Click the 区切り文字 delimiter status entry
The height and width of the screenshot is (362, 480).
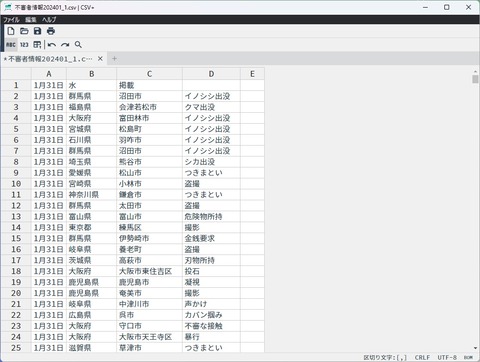pyautogui.click(x=385, y=357)
